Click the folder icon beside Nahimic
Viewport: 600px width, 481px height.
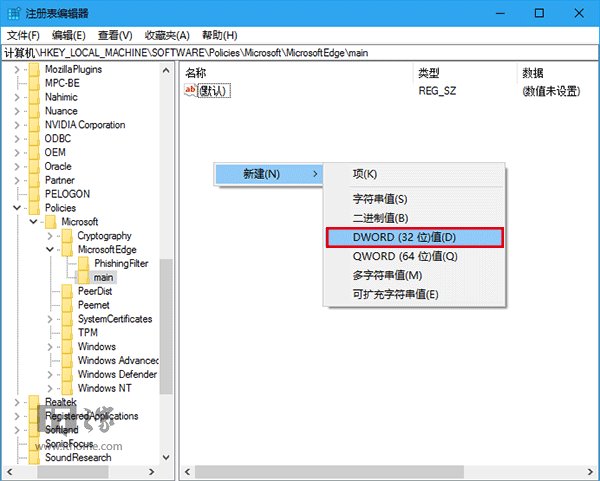pyautogui.click(x=35, y=97)
